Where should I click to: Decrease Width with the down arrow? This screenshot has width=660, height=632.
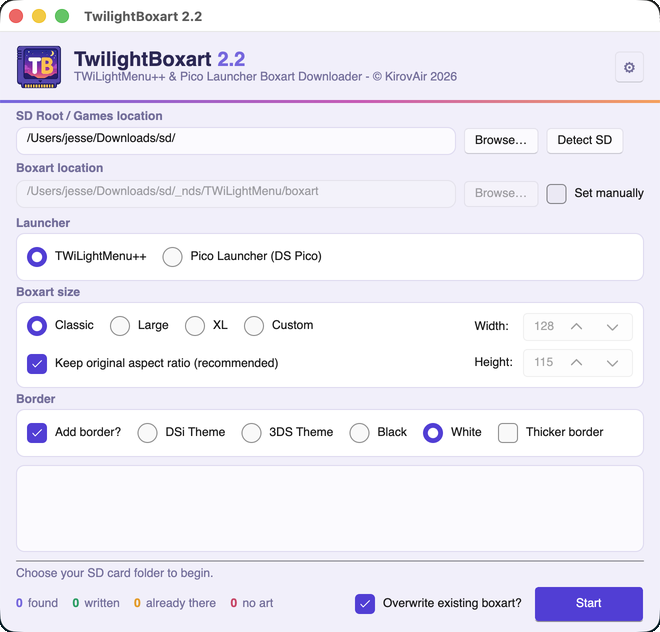pyautogui.click(x=612, y=326)
